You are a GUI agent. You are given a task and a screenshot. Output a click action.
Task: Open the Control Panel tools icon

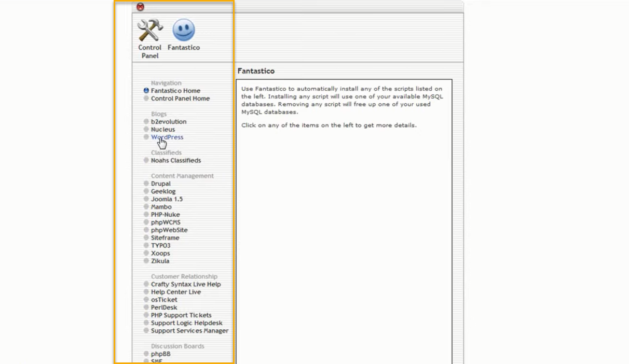150,30
